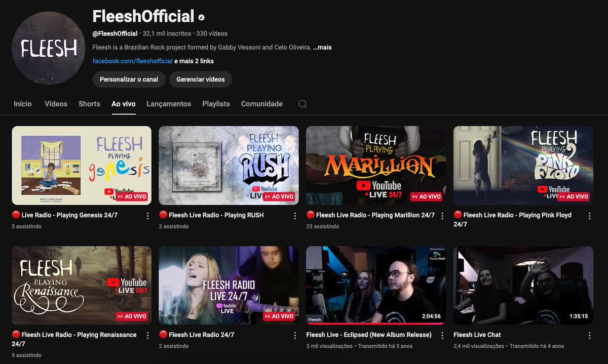Open the Fleesh Playing RUSH thumbnail

click(229, 166)
